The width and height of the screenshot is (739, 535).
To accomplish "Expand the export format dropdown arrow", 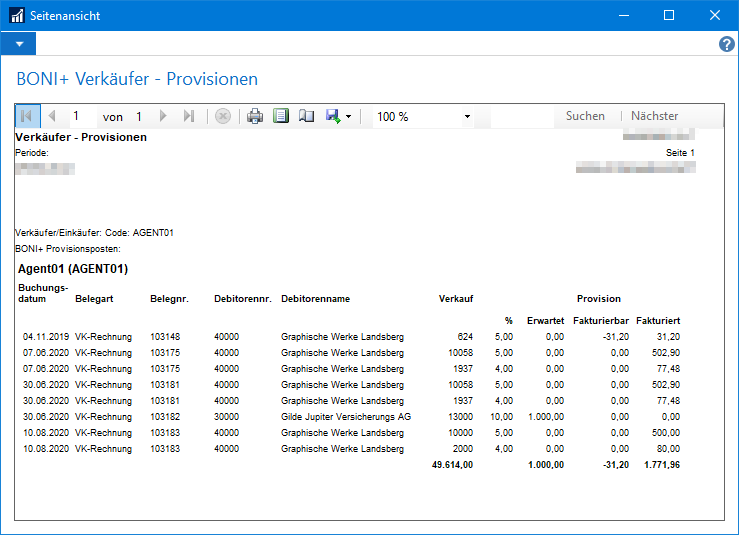I will coord(348,117).
